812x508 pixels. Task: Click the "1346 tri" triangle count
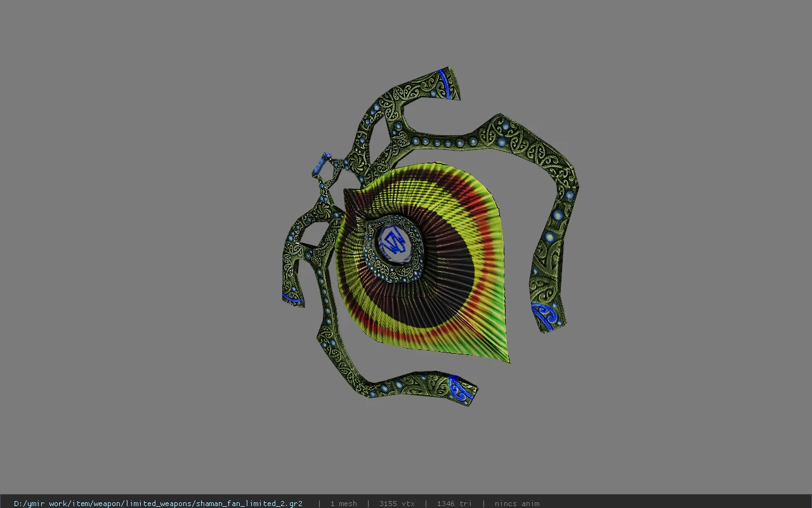pos(454,504)
